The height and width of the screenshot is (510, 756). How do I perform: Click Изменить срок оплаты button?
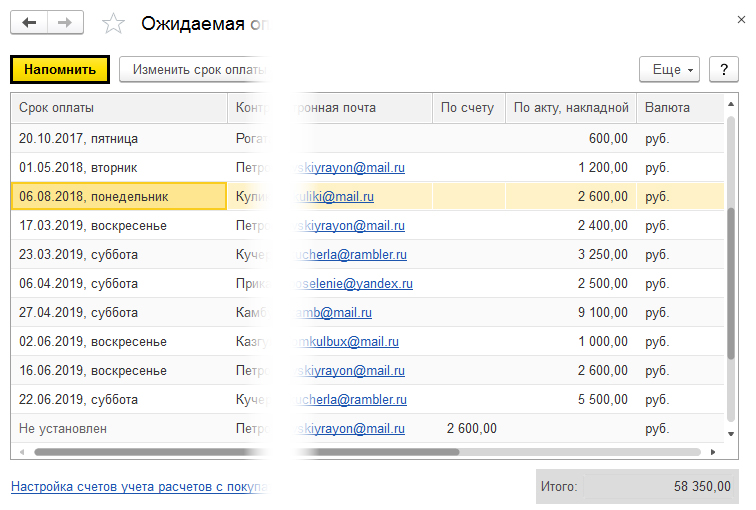(x=195, y=70)
